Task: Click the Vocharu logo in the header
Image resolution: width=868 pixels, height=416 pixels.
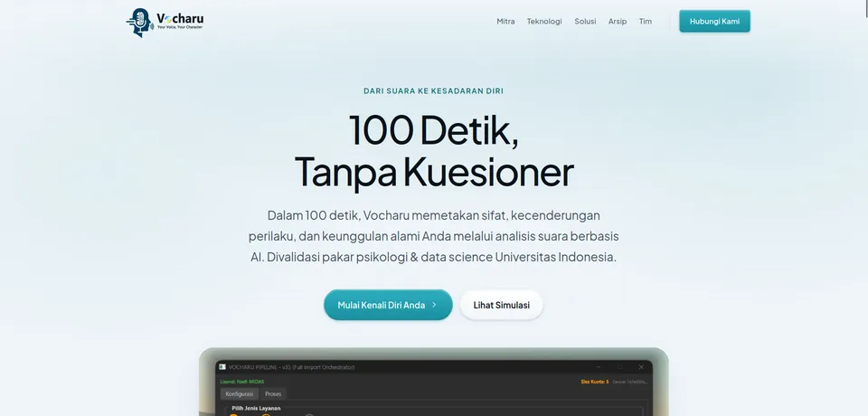Action: 165,23
